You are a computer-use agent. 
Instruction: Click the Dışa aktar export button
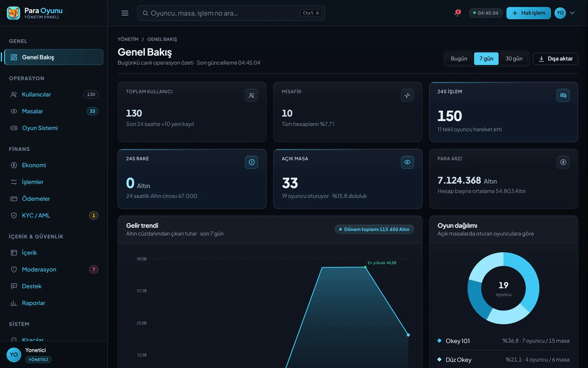pyautogui.click(x=555, y=59)
